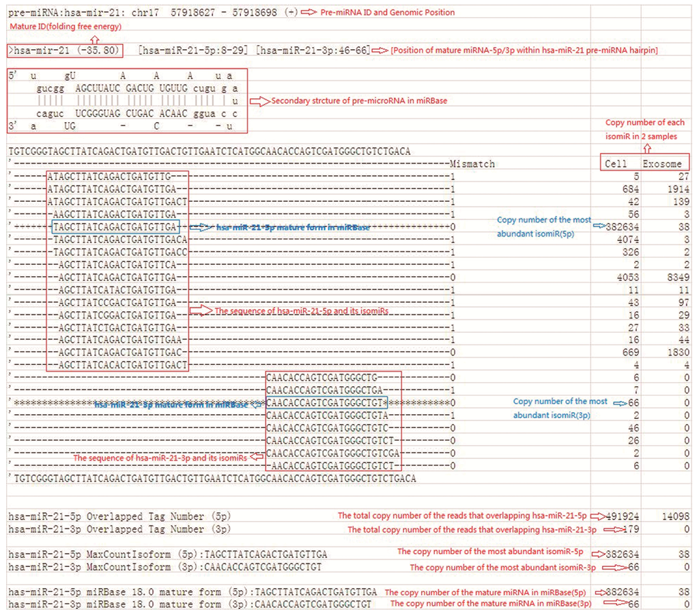The height and width of the screenshot is (616, 699).
Task: Click Cell count 42
Action: tap(633, 202)
